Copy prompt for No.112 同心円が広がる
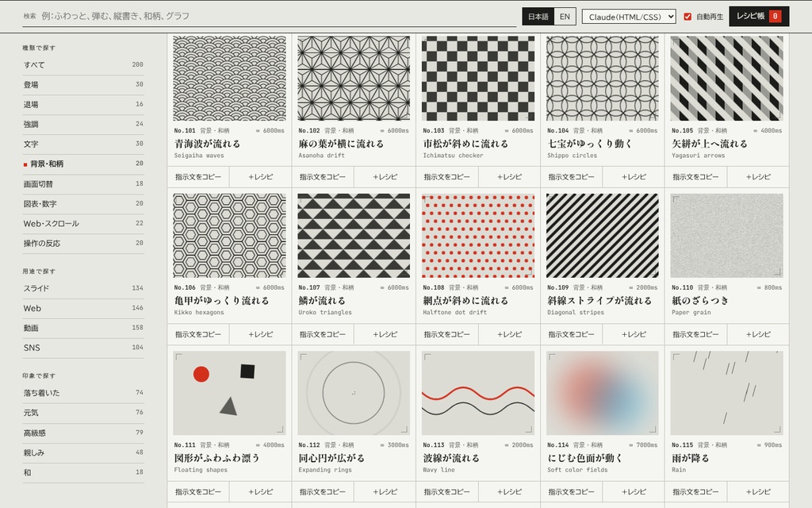The image size is (812, 508). pyautogui.click(x=323, y=492)
